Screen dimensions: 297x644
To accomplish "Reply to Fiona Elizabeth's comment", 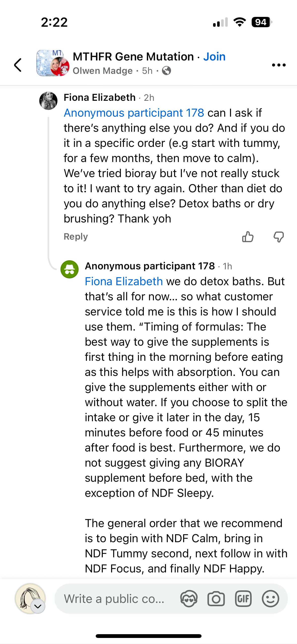I will click(76, 237).
